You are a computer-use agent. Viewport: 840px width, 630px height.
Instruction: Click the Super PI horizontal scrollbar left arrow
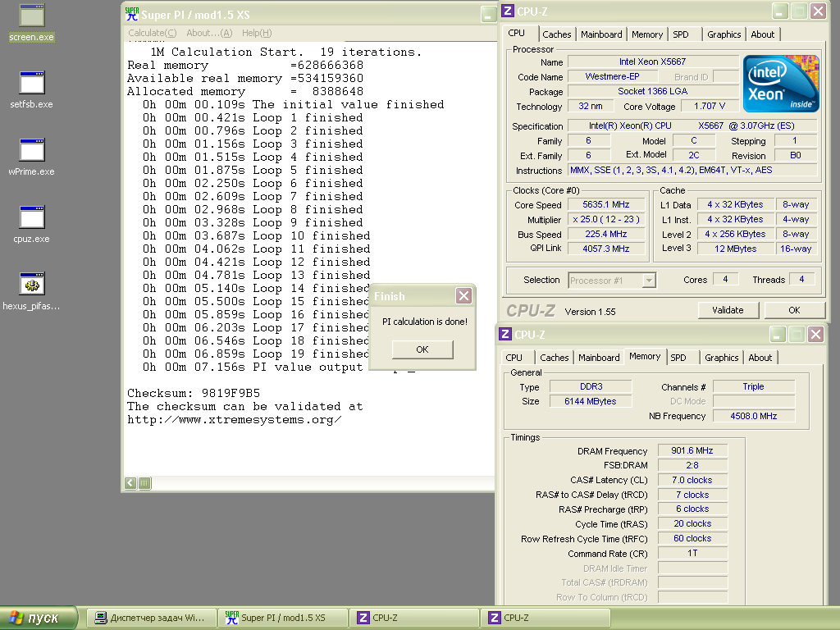click(x=130, y=483)
